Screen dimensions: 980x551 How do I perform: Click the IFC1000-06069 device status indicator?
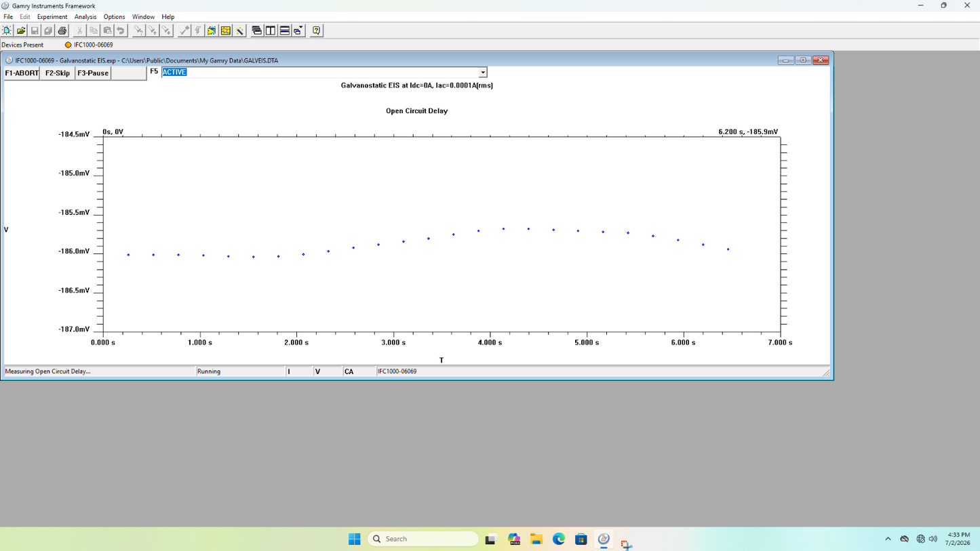(x=68, y=45)
